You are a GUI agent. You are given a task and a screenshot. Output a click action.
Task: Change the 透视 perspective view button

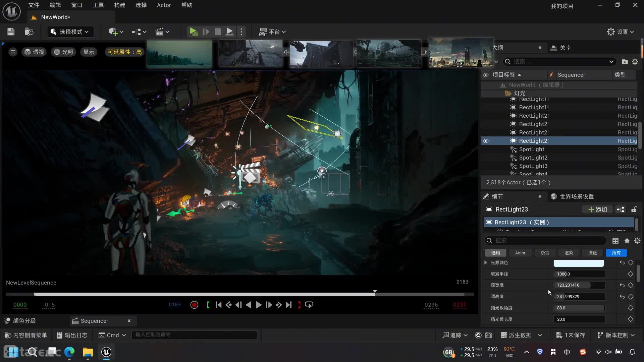tap(34, 52)
